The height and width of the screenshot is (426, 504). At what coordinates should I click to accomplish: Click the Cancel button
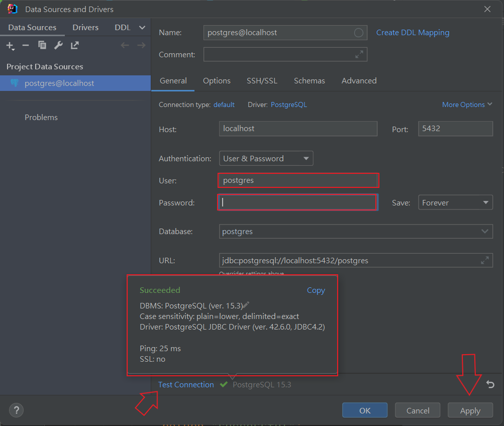[x=418, y=410]
